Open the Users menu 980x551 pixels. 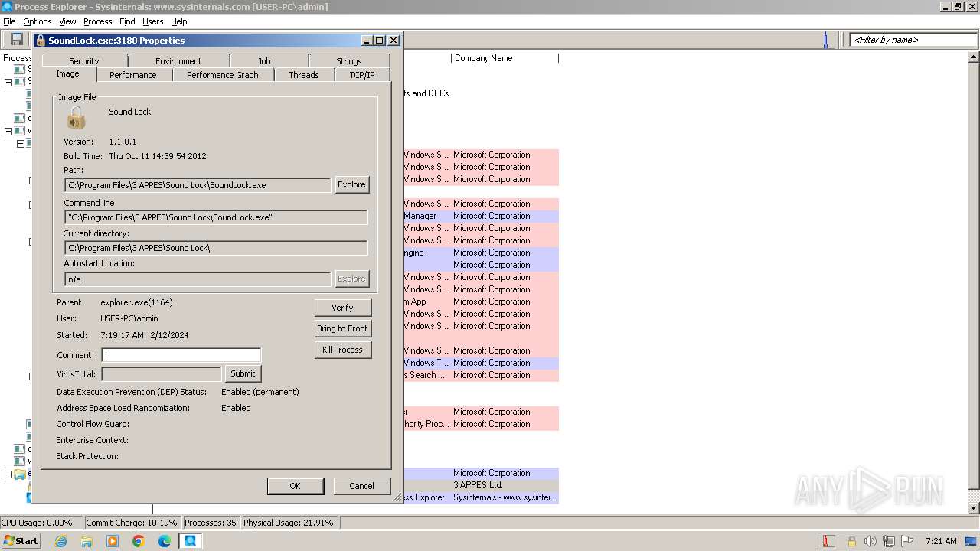152,21
